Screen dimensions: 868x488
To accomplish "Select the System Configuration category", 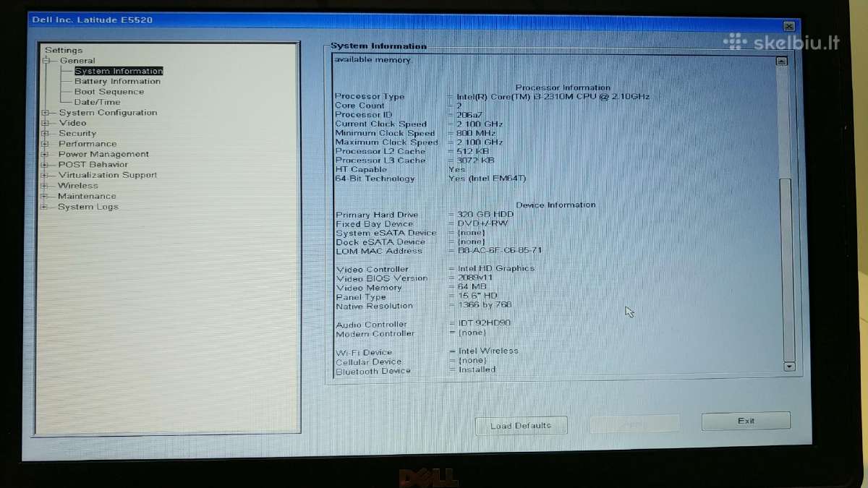I will (108, 113).
